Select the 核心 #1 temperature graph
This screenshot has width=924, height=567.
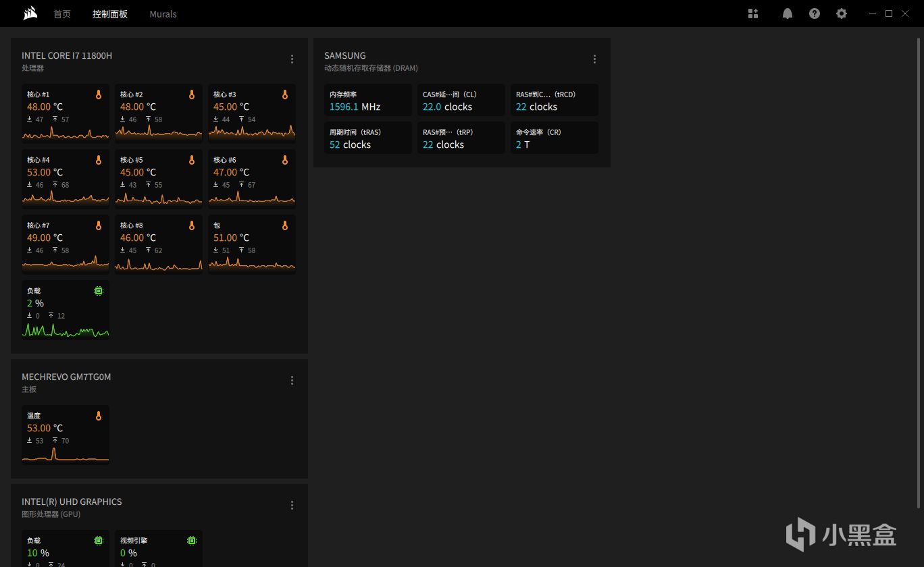[66, 133]
